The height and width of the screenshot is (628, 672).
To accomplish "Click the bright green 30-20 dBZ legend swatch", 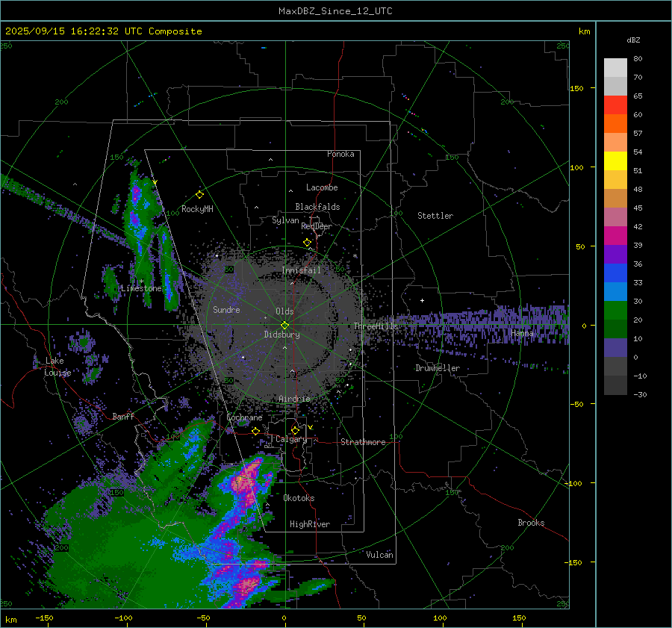I will click(x=615, y=311).
